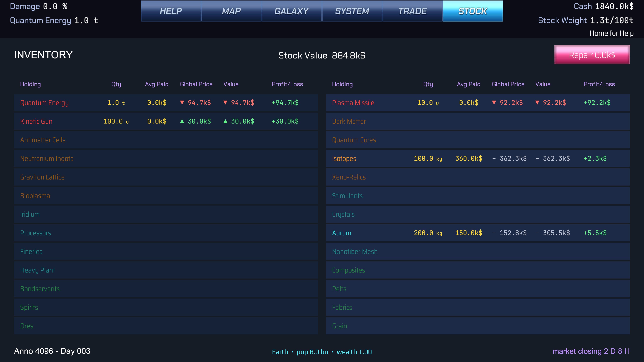644x362 pixels.
Task: Select the Crystals row
Action: tap(478, 214)
